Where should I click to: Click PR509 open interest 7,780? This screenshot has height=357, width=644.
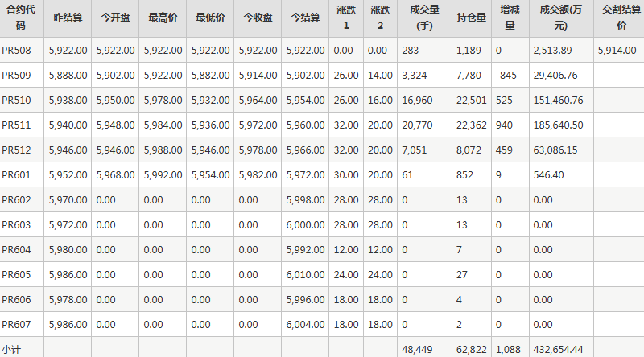[469, 76]
